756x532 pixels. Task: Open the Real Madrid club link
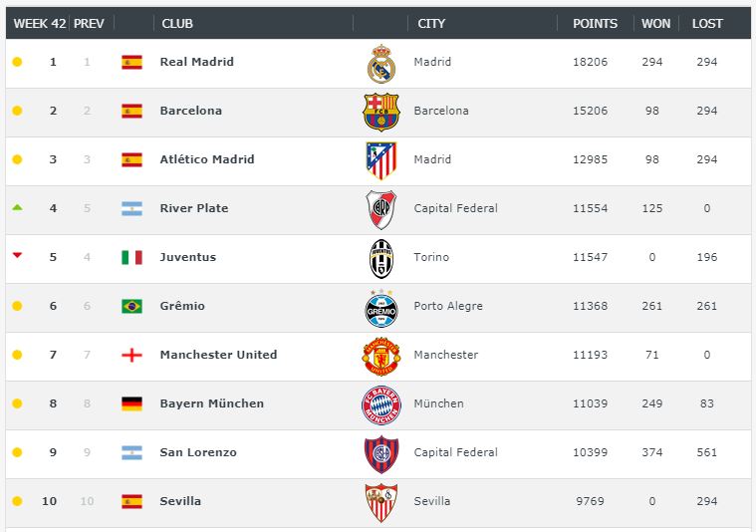[196, 62]
